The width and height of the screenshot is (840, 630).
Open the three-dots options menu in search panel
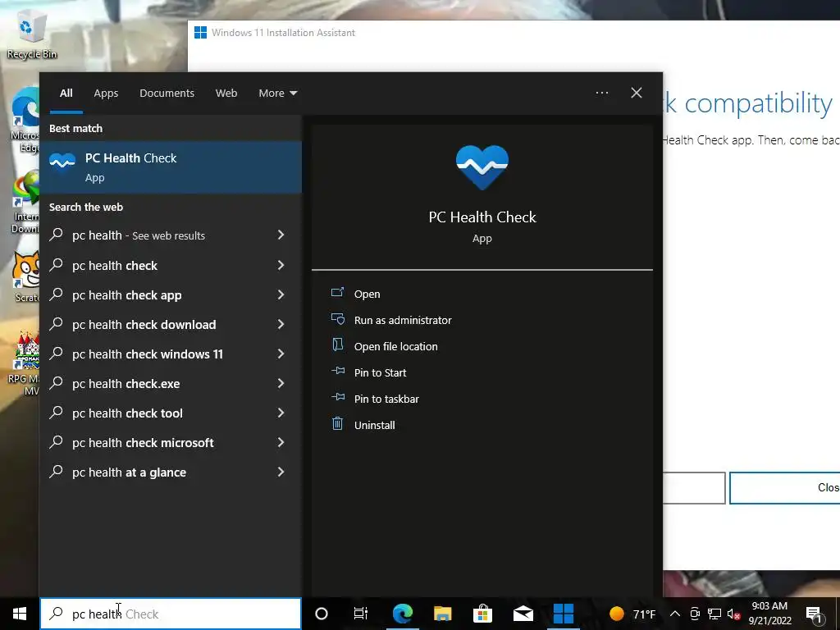602,94
